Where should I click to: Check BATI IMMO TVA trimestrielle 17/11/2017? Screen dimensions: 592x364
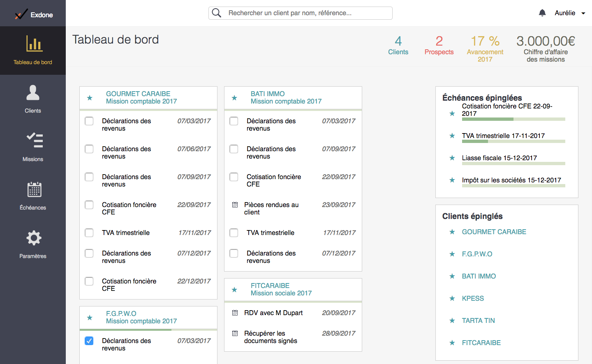(234, 233)
